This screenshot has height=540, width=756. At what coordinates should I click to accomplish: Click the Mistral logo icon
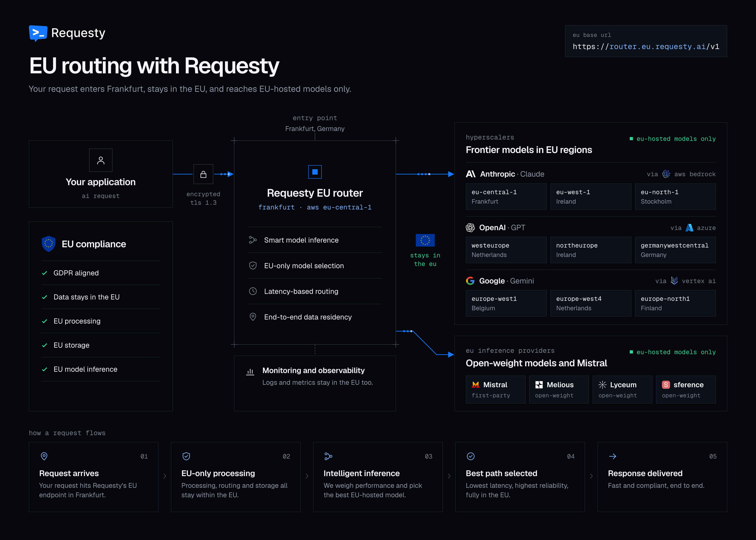tap(475, 385)
